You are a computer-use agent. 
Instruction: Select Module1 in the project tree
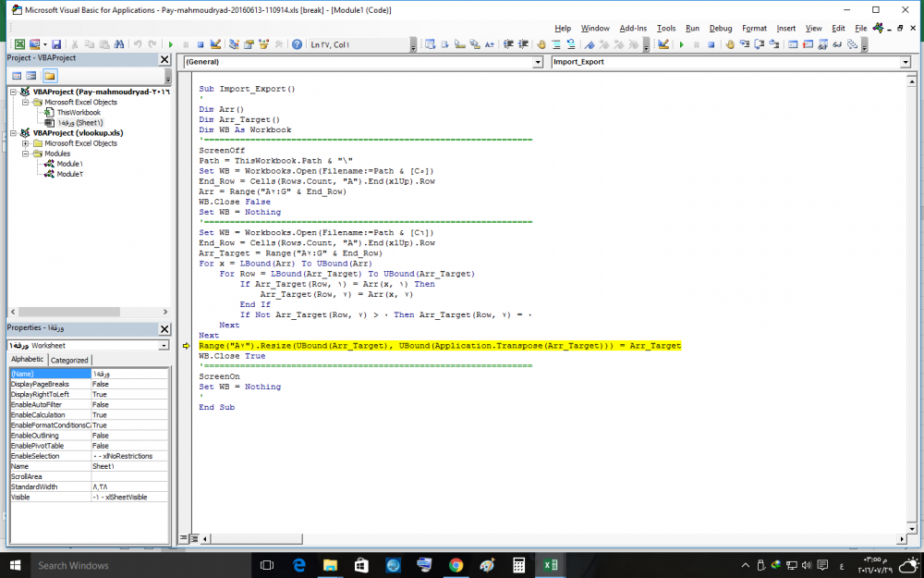coord(69,164)
